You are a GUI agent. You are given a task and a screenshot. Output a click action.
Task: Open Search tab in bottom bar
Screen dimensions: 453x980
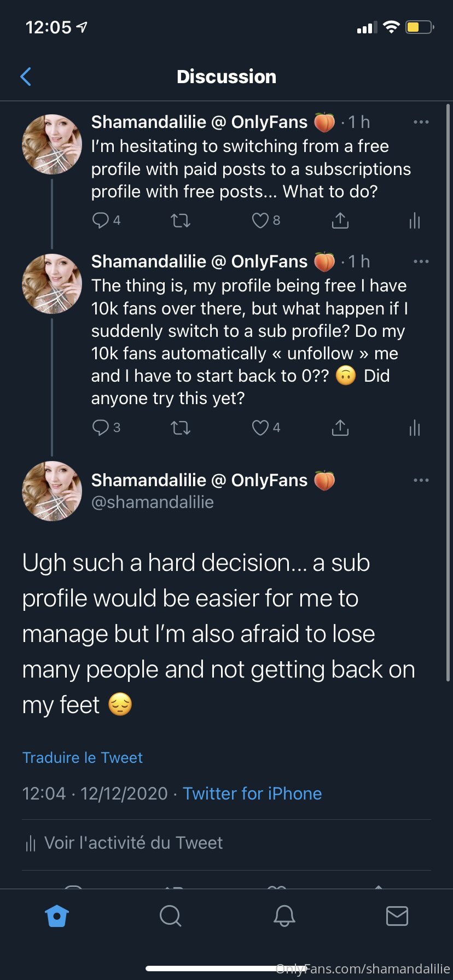pos(170,915)
